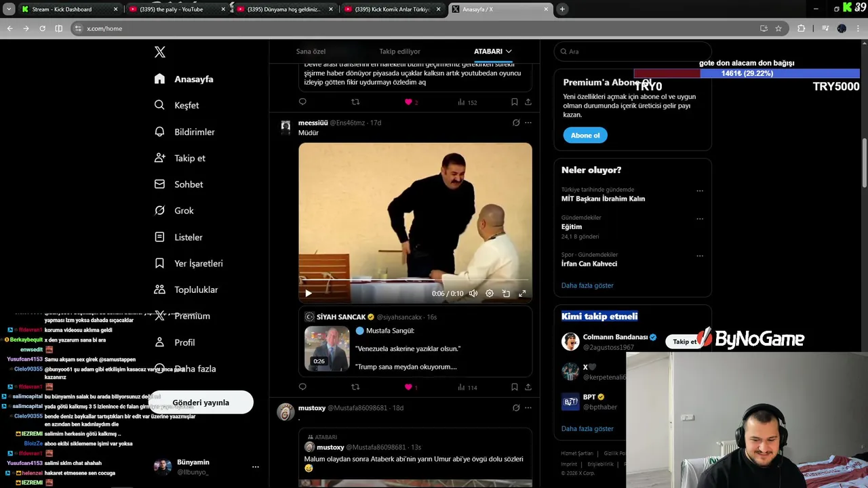The height and width of the screenshot is (488, 868).
Task: Switch to Takip ediliyor tab
Action: coord(399,52)
